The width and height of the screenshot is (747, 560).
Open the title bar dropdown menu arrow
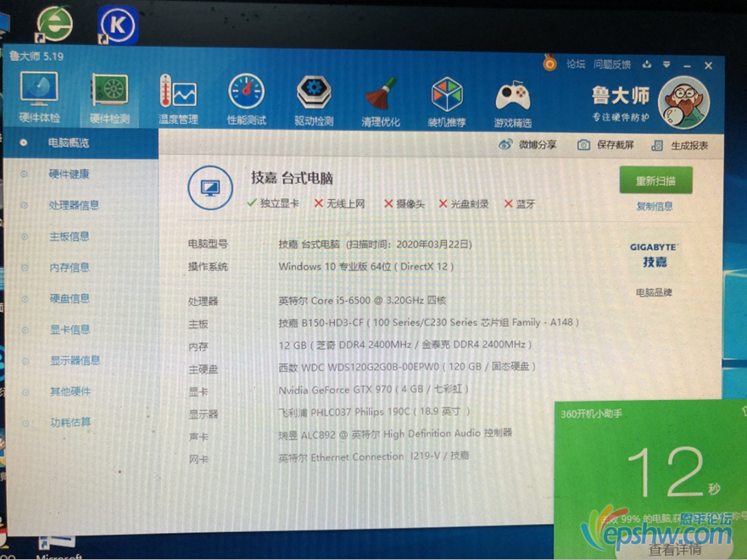666,64
